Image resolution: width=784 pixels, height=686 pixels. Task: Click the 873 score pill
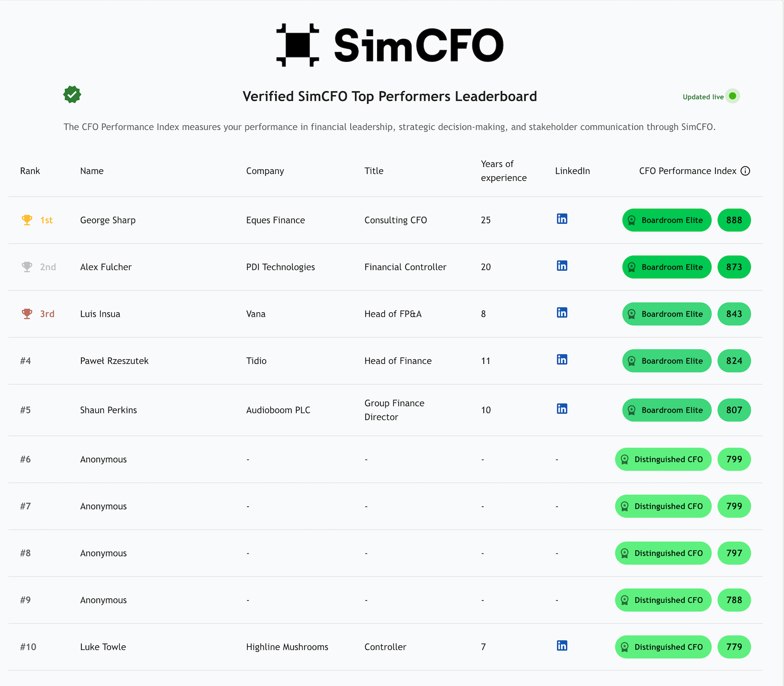click(x=734, y=267)
